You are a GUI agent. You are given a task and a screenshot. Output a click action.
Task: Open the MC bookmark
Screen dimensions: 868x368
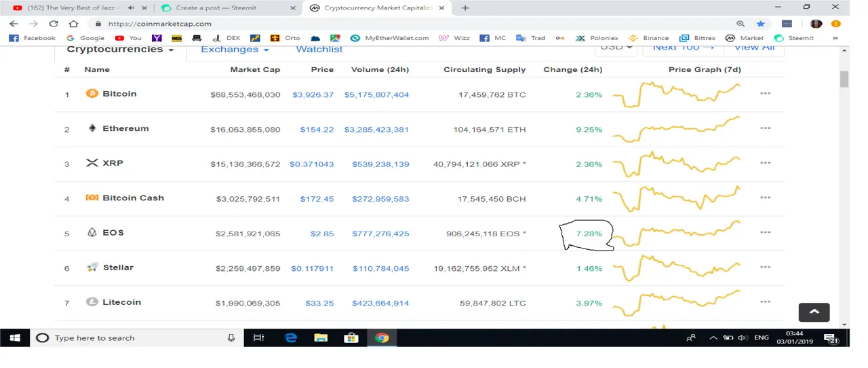[493, 38]
